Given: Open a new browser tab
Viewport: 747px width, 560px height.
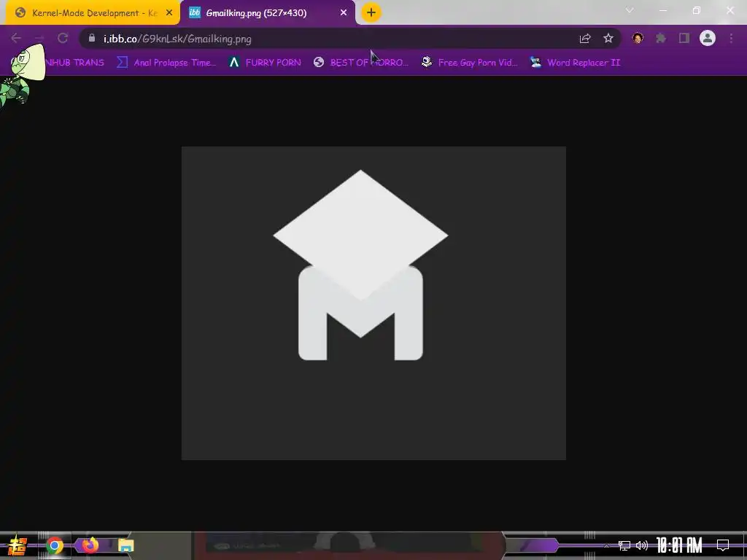Looking at the screenshot, I should (x=371, y=13).
